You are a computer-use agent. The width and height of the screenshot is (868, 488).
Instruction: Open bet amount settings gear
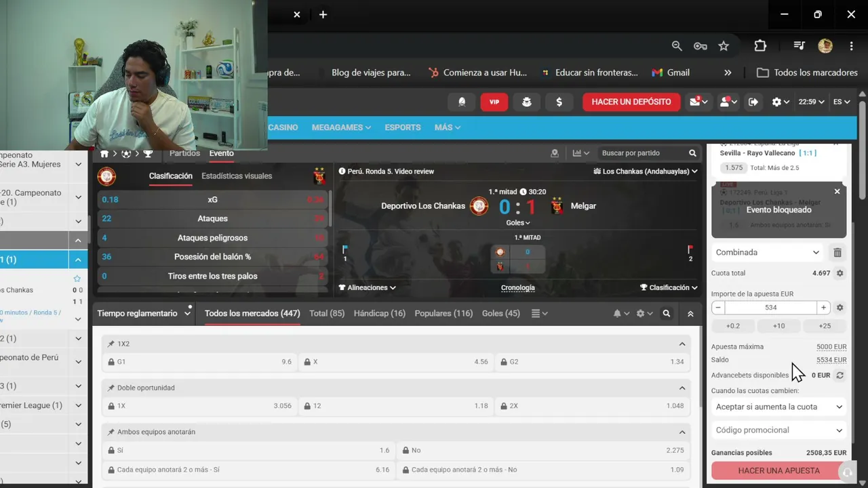coord(840,308)
